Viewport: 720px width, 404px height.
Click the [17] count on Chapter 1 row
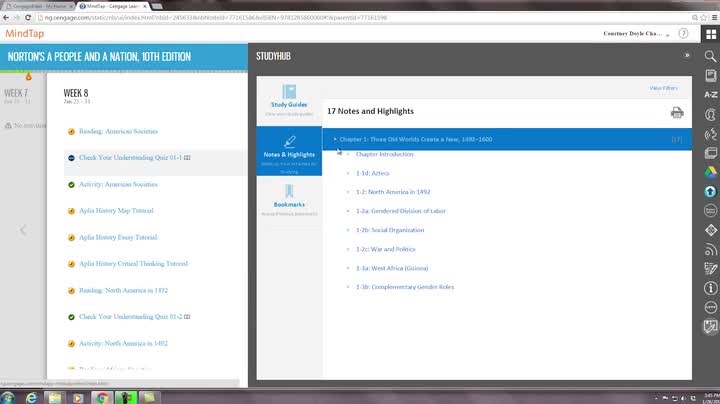(x=677, y=140)
